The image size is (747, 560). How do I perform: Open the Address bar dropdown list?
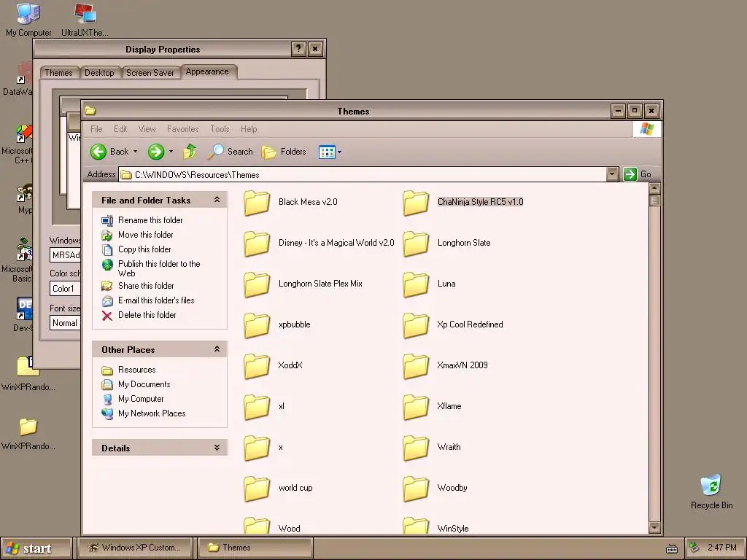(x=613, y=174)
